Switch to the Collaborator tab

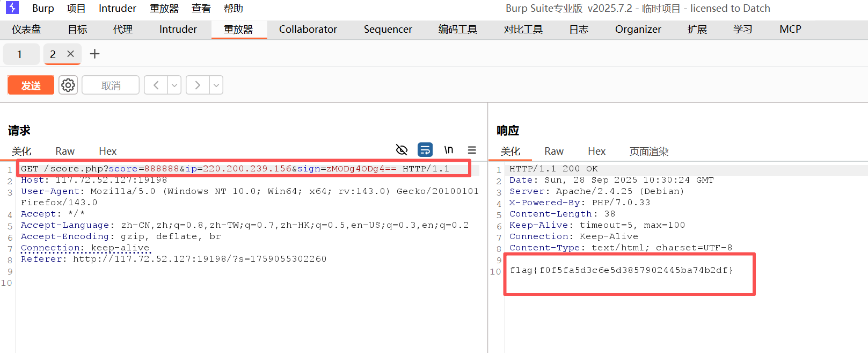click(308, 29)
